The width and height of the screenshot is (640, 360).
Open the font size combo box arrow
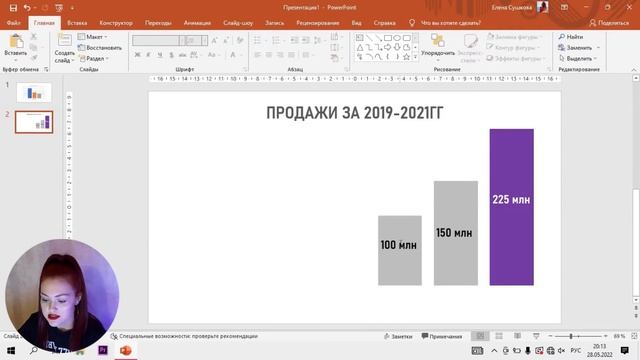204,40
